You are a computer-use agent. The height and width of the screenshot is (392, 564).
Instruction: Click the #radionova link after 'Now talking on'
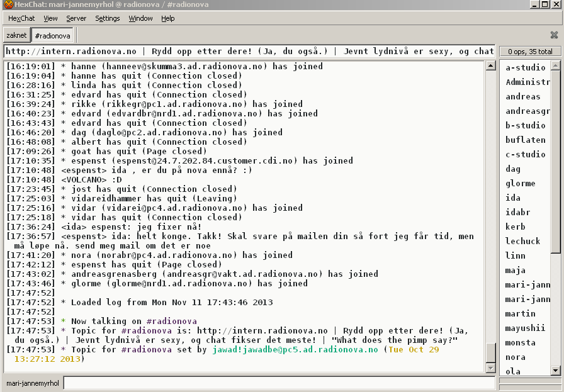(x=172, y=321)
